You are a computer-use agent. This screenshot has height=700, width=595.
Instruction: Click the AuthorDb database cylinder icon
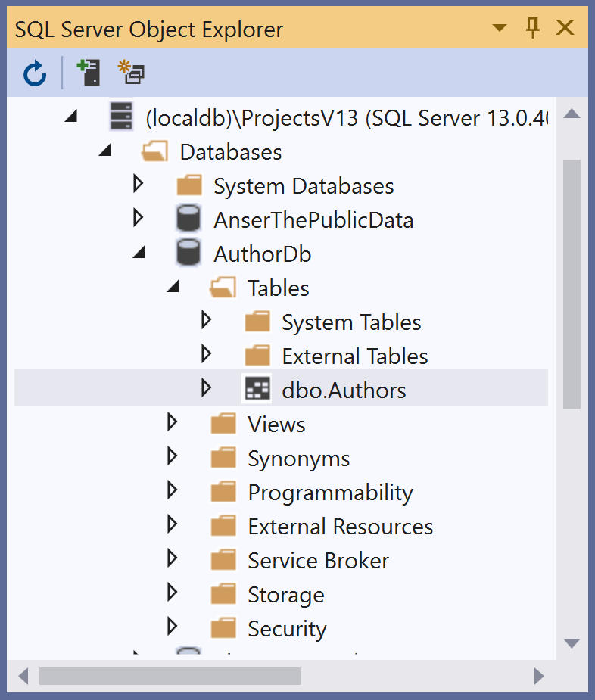[188, 252]
